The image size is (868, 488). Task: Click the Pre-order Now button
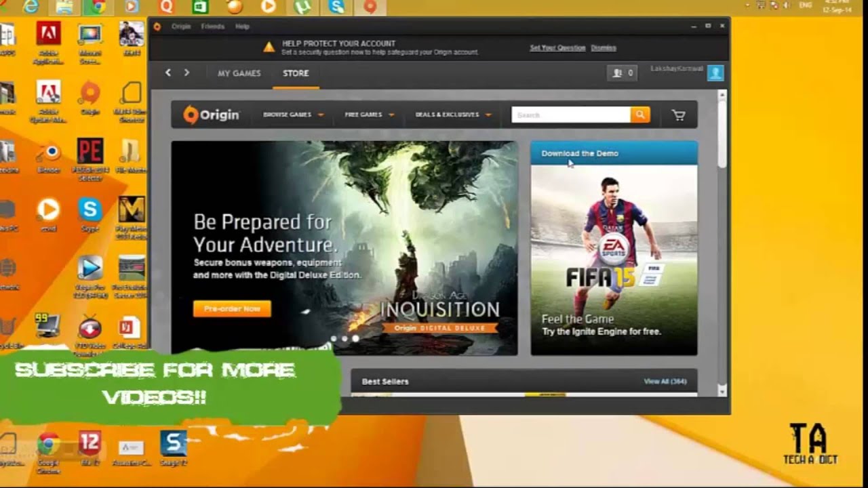[x=232, y=308]
